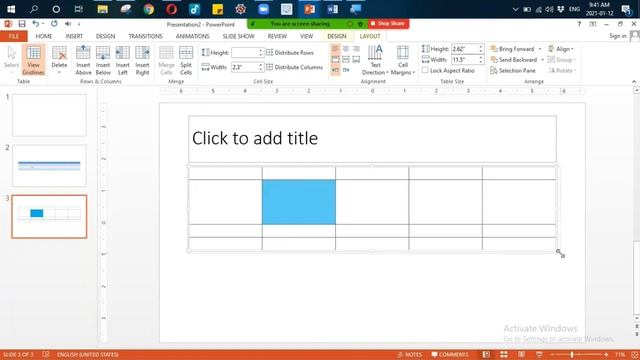This screenshot has width=640, height=360.
Task: Click the blue highlighted table cell
Action: pyautogui.click(x=299, y=202)
